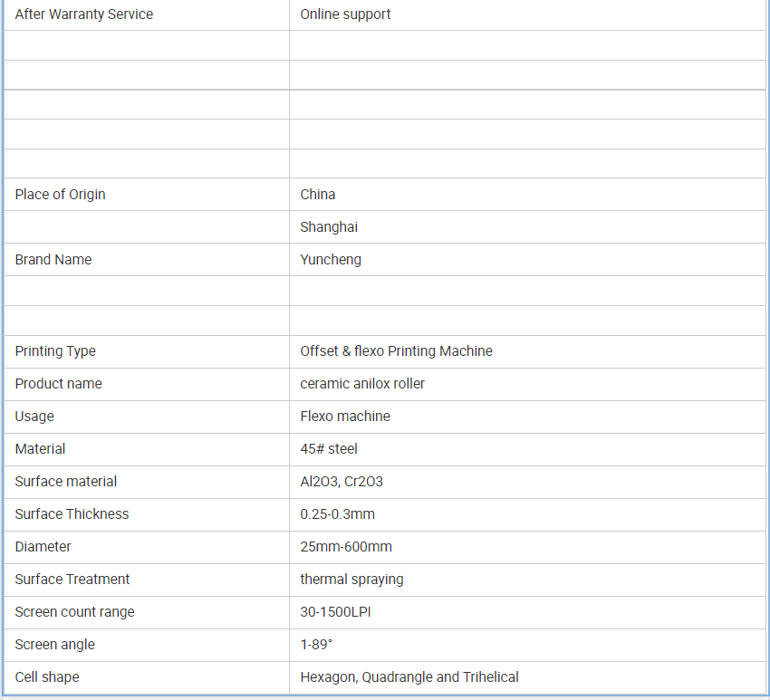Click the 'Printing Type' row label

pyautogui.click(x=55, y=351)
